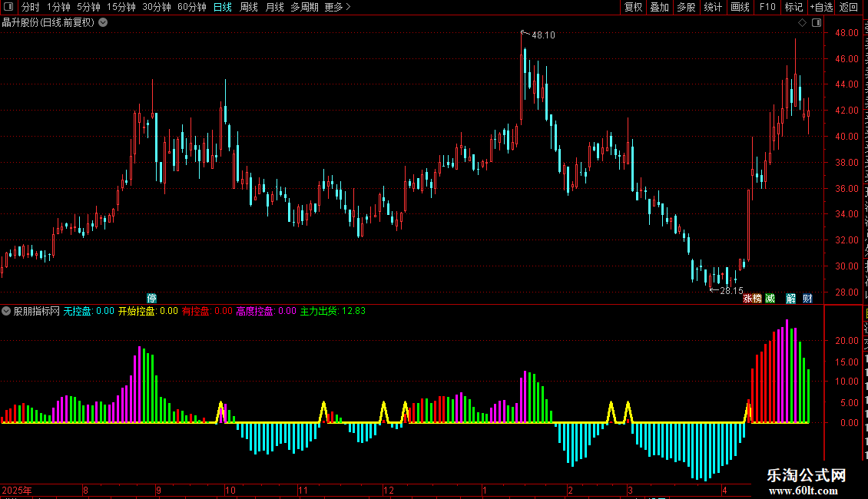The height and width of the screenshot is (499, 868).
Task: Open 画线 drawing tools
Action: tap(740, 7)
